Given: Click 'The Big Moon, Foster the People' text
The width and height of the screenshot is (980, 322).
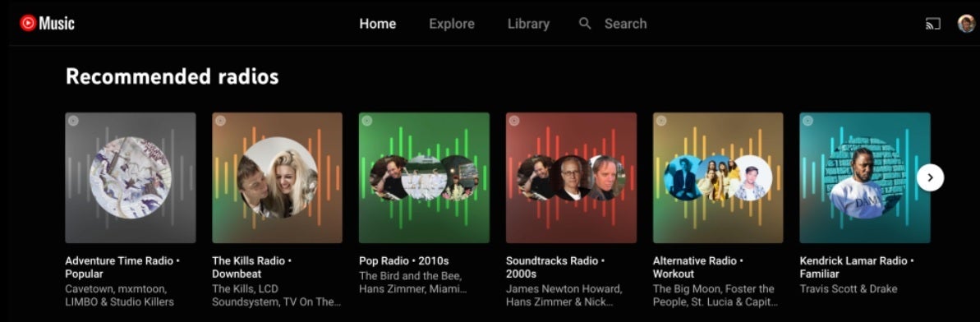Looking at the screenshot, I should pos(715,295).
